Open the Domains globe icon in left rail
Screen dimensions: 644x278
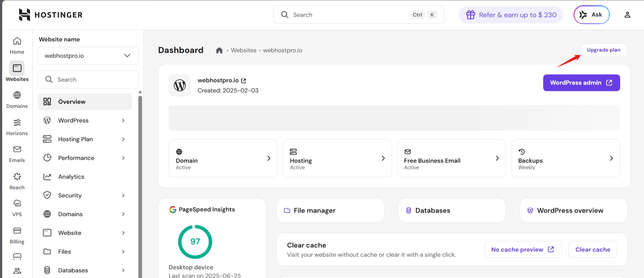pyautogui.click(x=17, y=95)
